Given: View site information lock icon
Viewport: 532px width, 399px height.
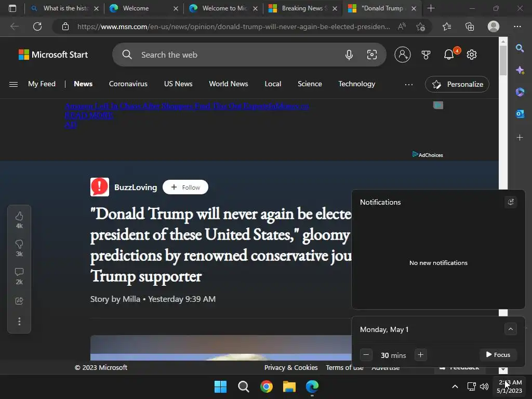Looking at the screenshot, I should click(x=65, y=26).
